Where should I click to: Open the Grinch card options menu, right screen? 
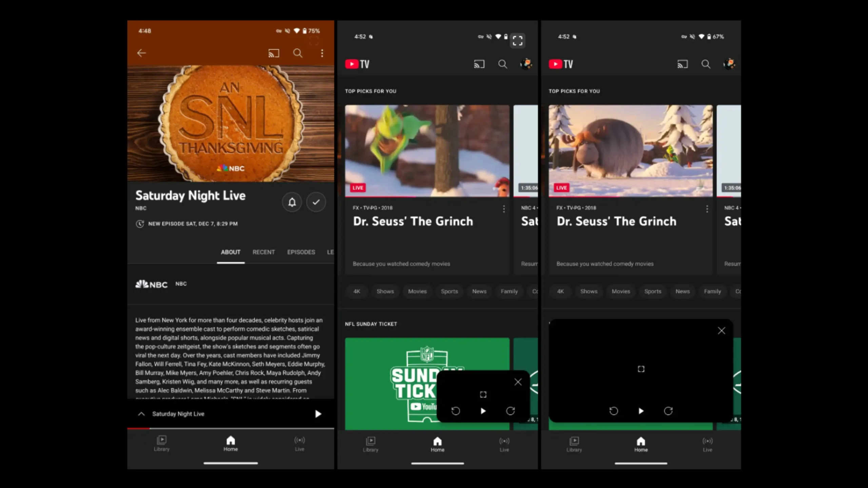(707, 209)
